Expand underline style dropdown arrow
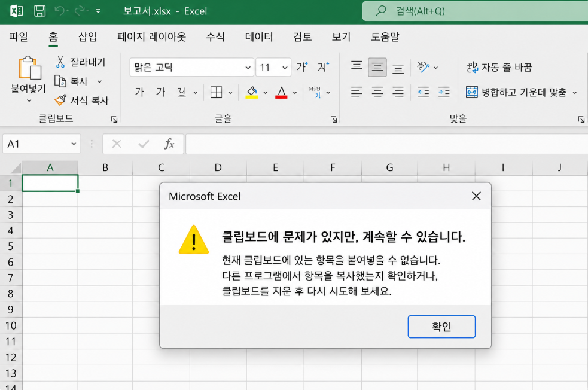 click(x=196, y=92)
